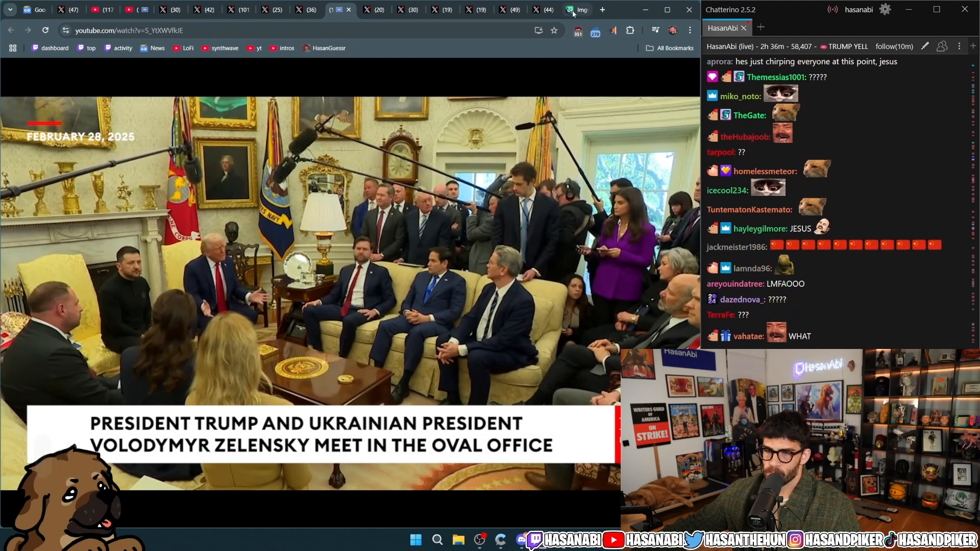This screenshot has width=980, height=551.
Task: Open Chrome three-dot menu
Action: (x=690, y=31)
